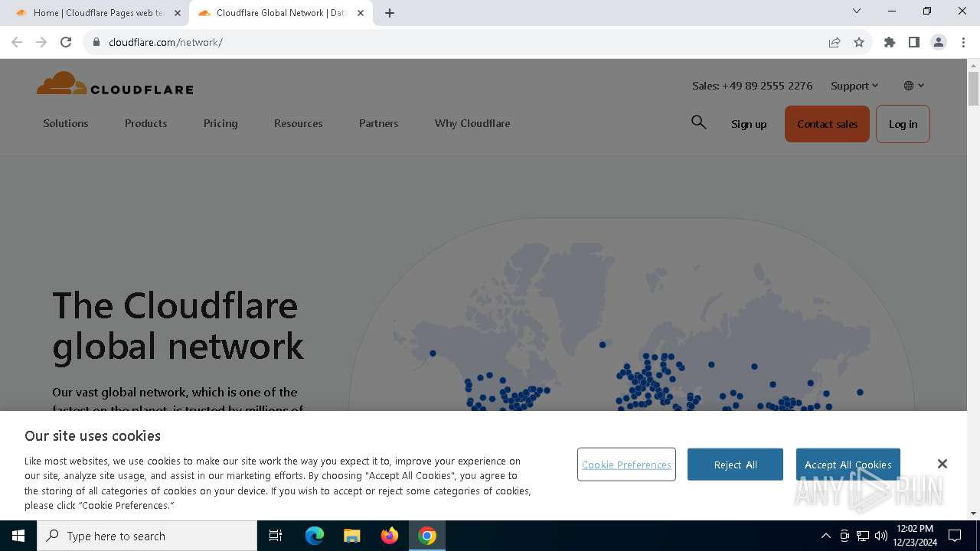Screen dimensions: 980x551
Task: Close the Cloudflare Pages Home tab
Action: point(177,13)
